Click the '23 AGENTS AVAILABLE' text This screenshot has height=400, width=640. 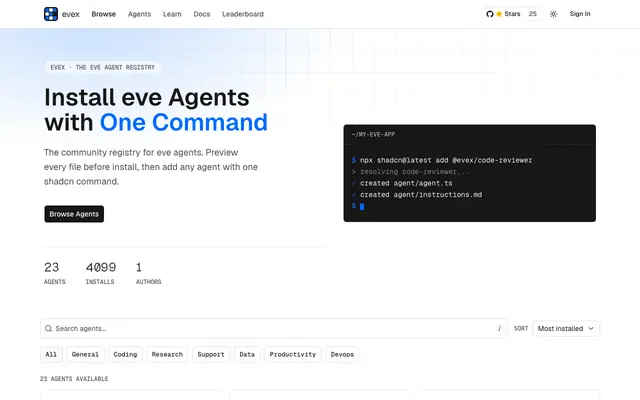point(74,379)
